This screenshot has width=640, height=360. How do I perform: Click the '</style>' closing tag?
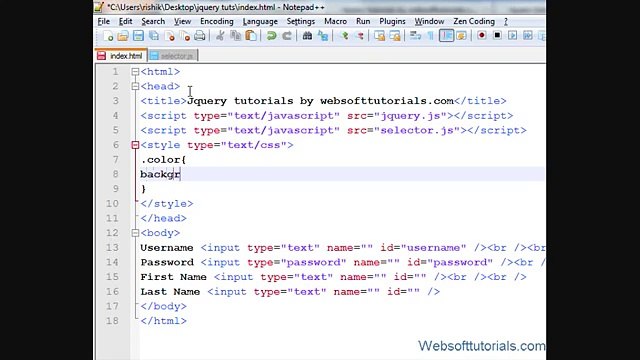(167, 204)
